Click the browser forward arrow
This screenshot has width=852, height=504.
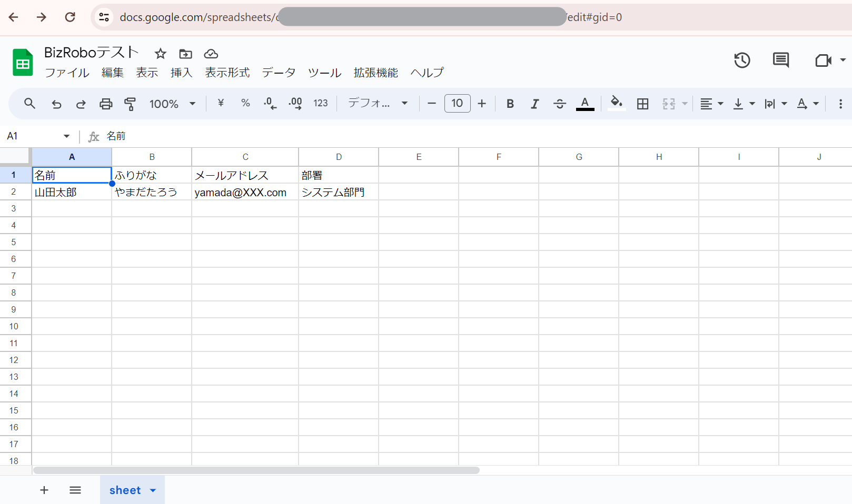pos(42,17)
